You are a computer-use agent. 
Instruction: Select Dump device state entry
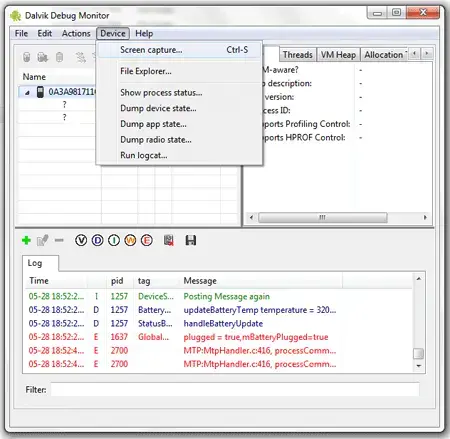click(179, 108)
